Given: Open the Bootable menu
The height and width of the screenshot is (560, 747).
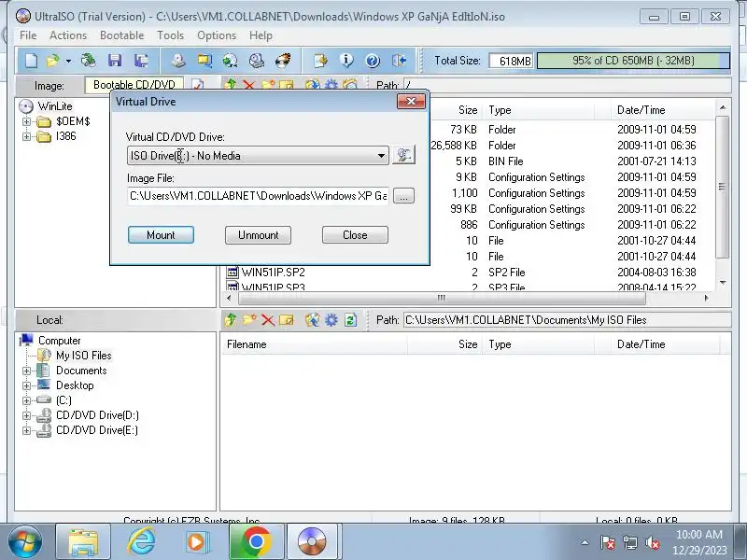Looking at the screenshot, I should (122, 35).
